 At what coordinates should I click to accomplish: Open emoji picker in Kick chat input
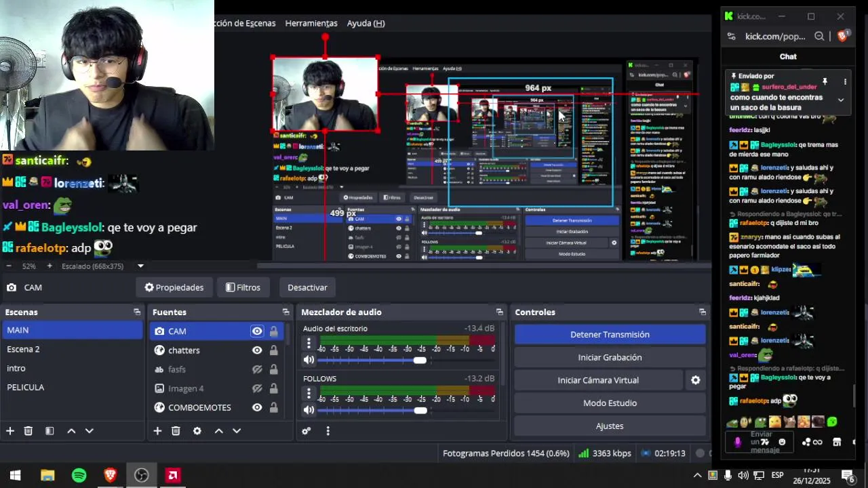click(782, 442)
